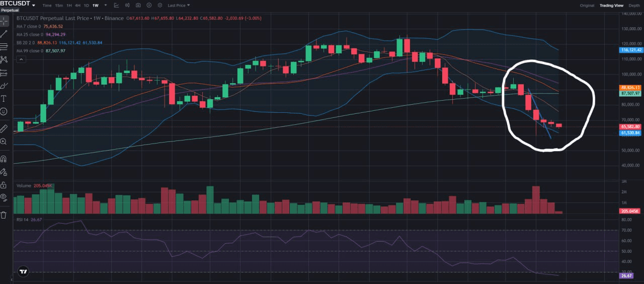Select the 4H timeframe
Viewport: 644px width, 284px height.
(x=77, y=5)
